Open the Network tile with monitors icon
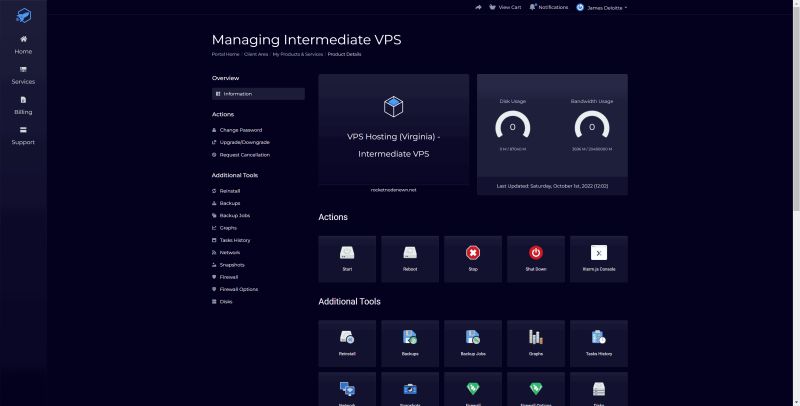800x406 pixels. tap(347, 390)
